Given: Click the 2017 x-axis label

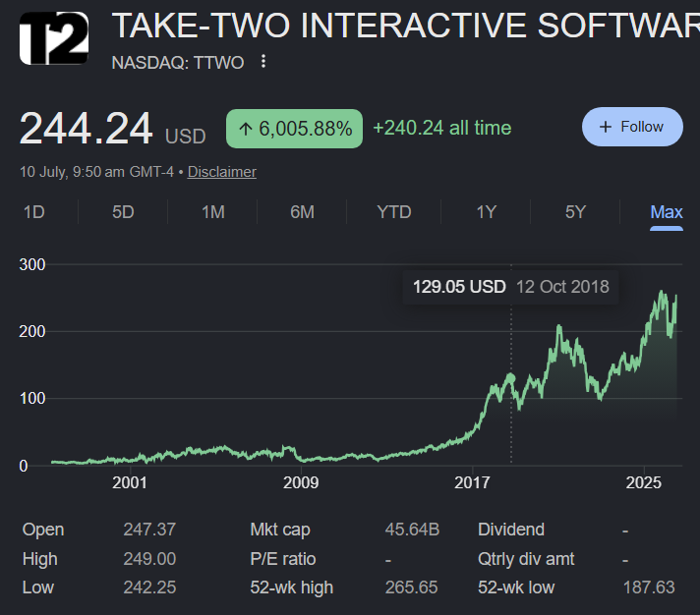Looking at the screenshot, I should [472, 482].
